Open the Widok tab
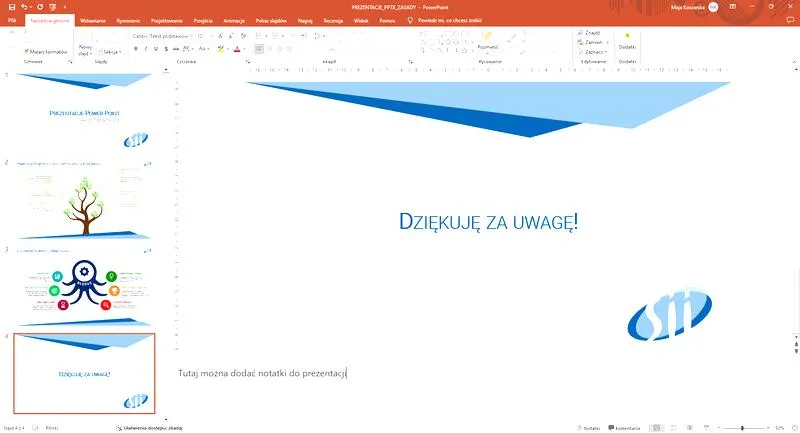The width and height of the screenshot is (800, 433). point(361,21)
